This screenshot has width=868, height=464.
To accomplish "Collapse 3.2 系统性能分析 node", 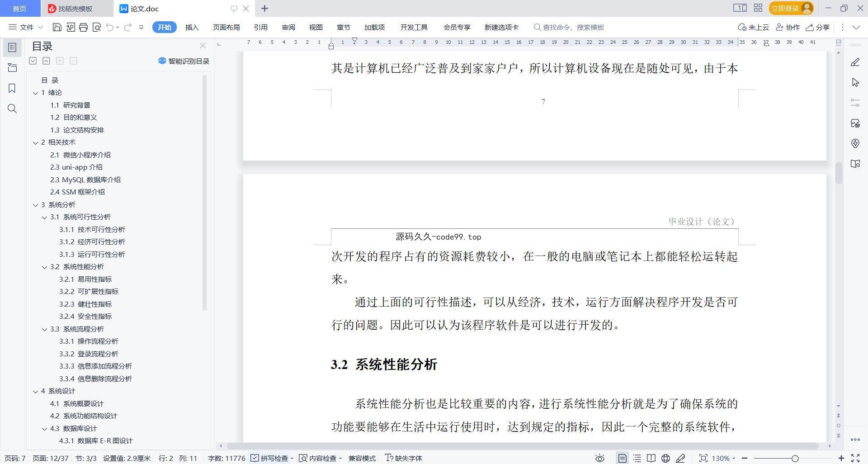I will (44, 267).
